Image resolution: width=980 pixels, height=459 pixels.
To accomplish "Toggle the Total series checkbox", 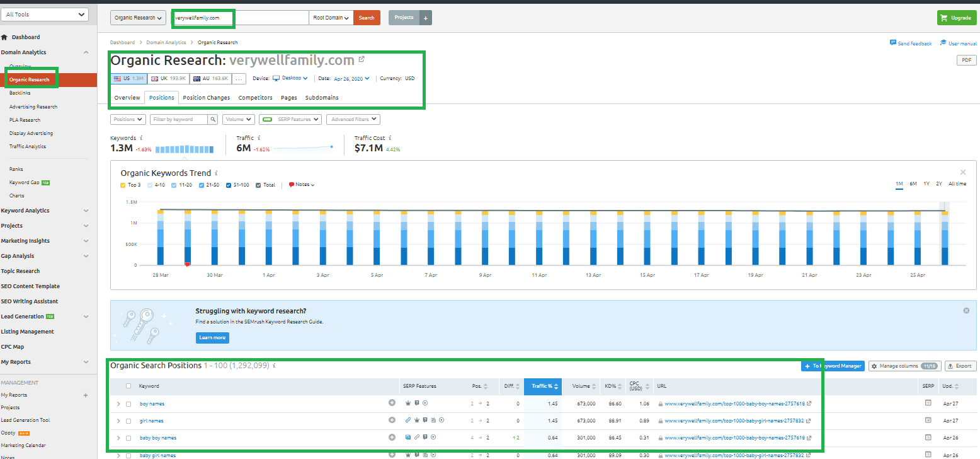I will coord(258,185).
